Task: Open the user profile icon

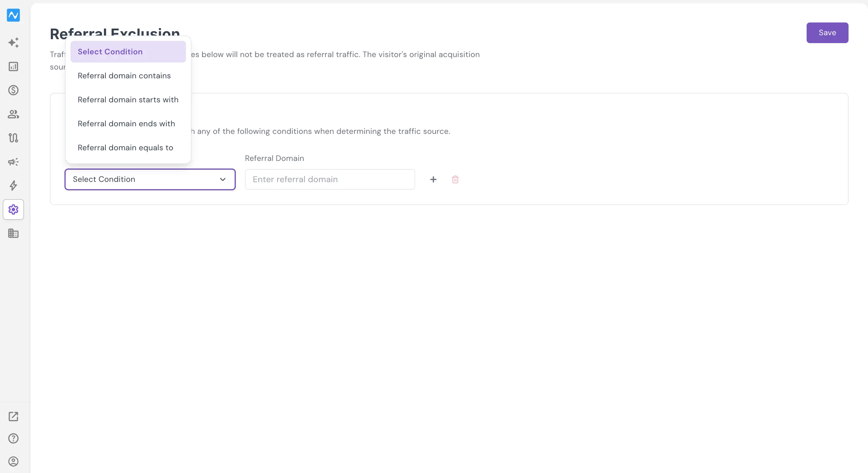Action: 13,461
